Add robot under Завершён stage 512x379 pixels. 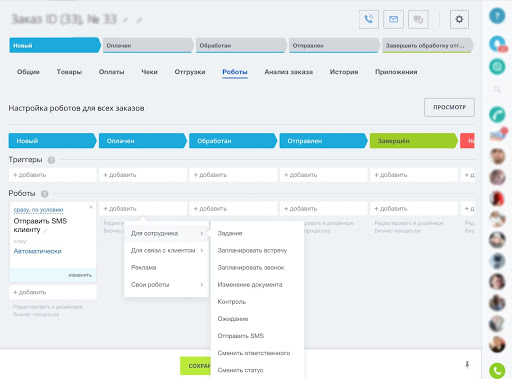pos(413,209)
